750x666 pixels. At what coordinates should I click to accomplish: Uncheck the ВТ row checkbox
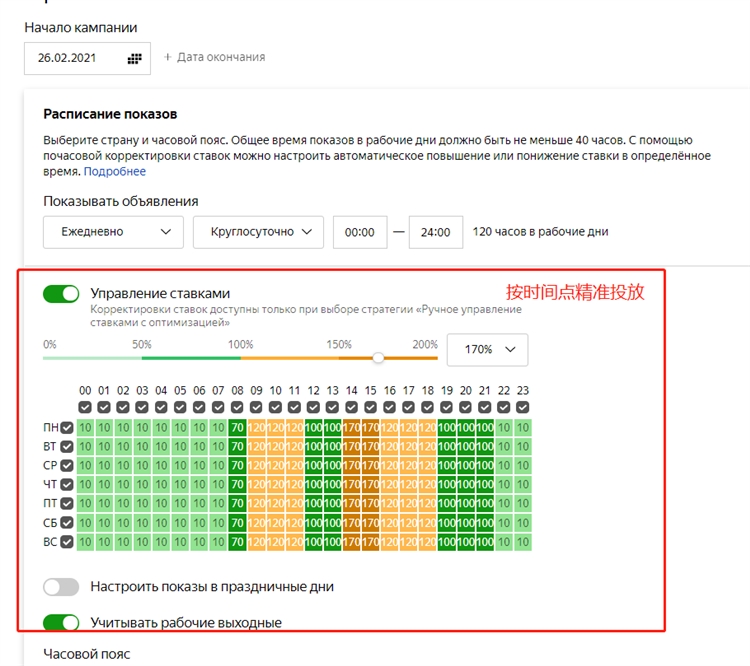67,446
